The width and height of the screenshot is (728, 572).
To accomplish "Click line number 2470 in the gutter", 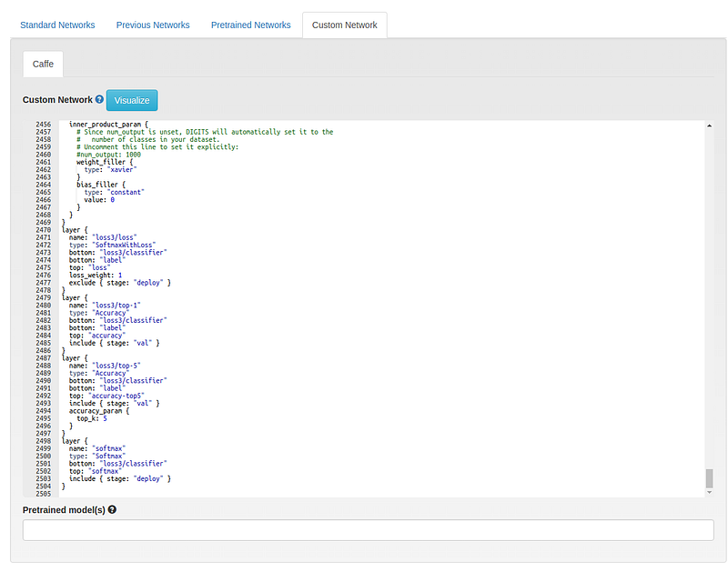I will (43, 230).
